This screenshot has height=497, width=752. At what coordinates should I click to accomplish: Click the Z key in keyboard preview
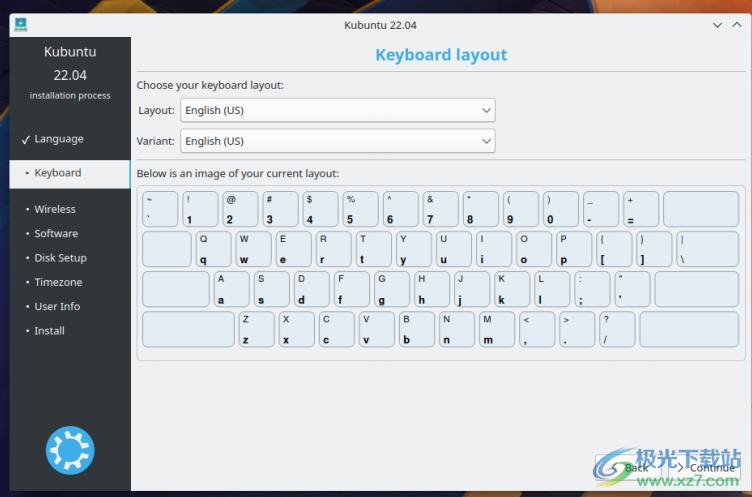pos(257,330)
